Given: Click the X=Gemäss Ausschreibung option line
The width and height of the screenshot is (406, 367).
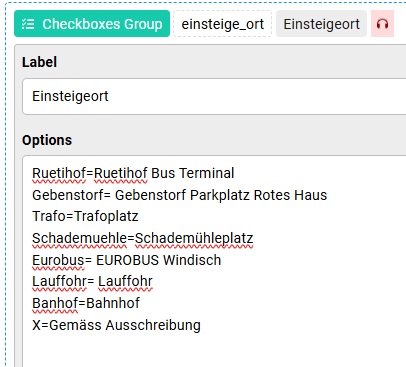Looking at the screenshot, I should tap(116, 325).
